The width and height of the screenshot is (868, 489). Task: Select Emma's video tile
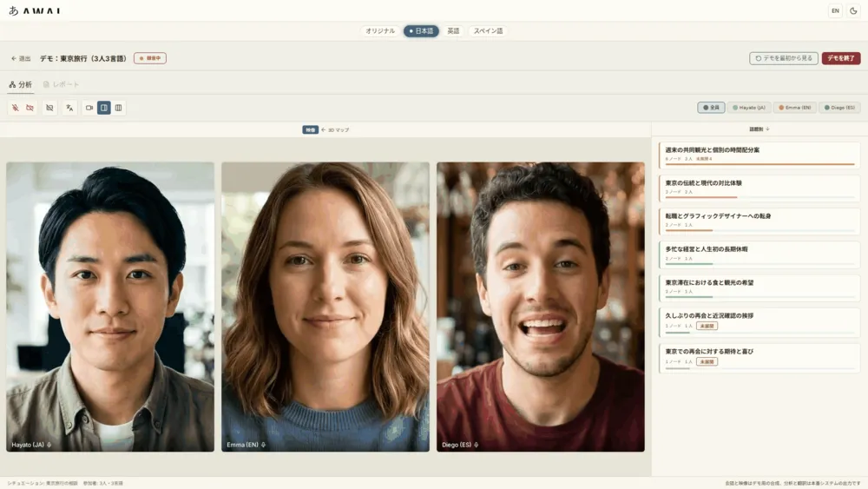pos(325,307)
